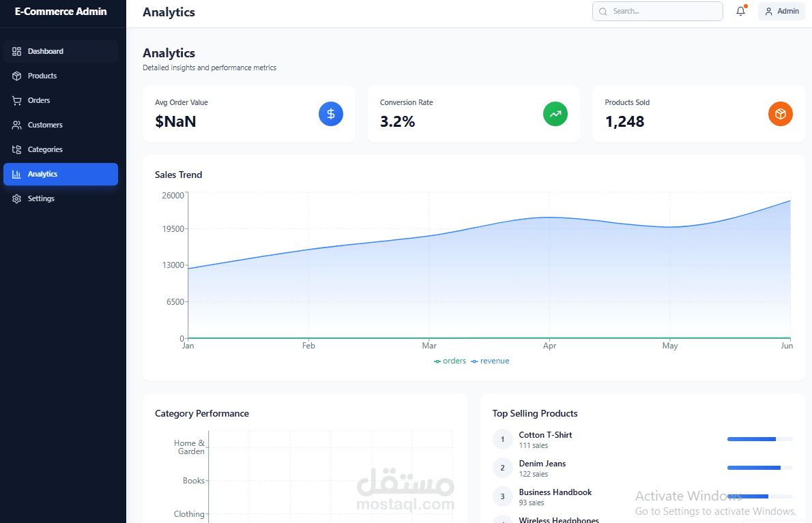
Task: Click the 111 sales label
Action: click(x=534, y=445)
